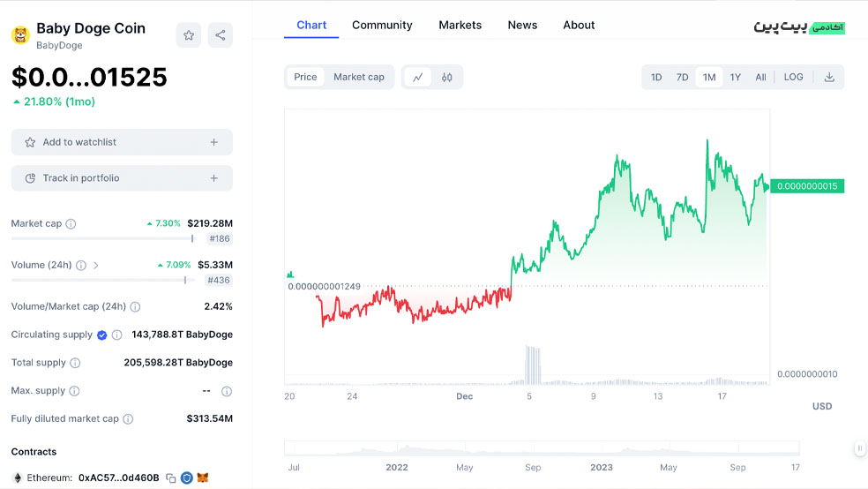Click the $313.54M fully diluted value
The width and height of the screenshot is (868, 489).
210,419
